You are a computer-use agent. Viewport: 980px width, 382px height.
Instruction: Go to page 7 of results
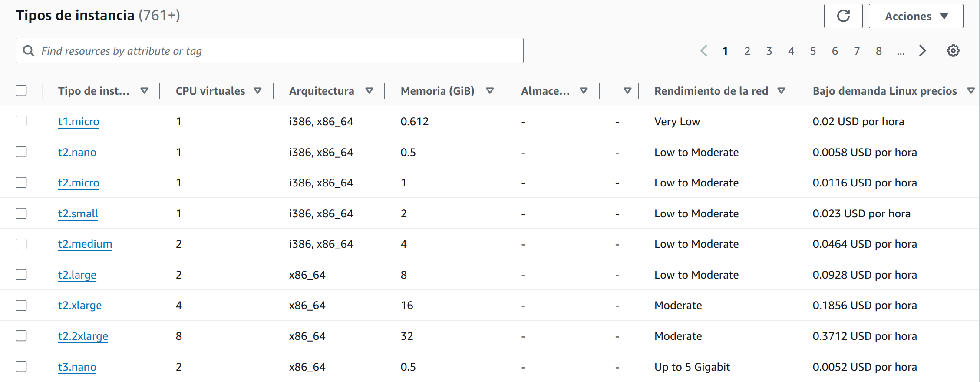(x=857, y=51)
